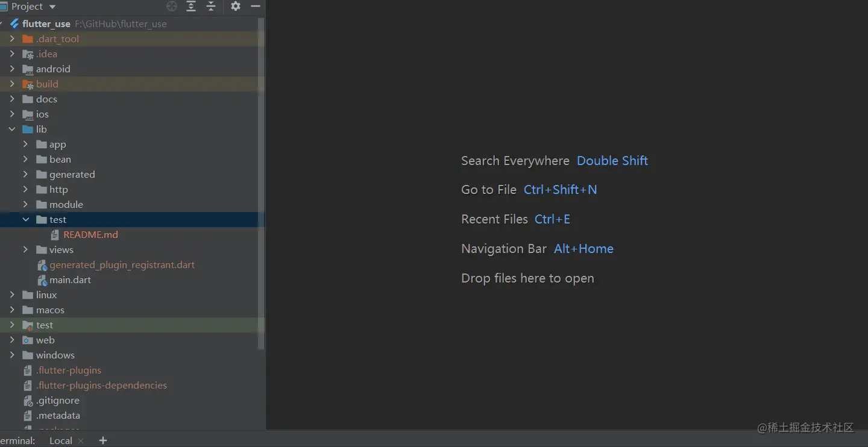Click the Flutter icon next to flutter_use
The image size is (868, 447).
(15, 24)
